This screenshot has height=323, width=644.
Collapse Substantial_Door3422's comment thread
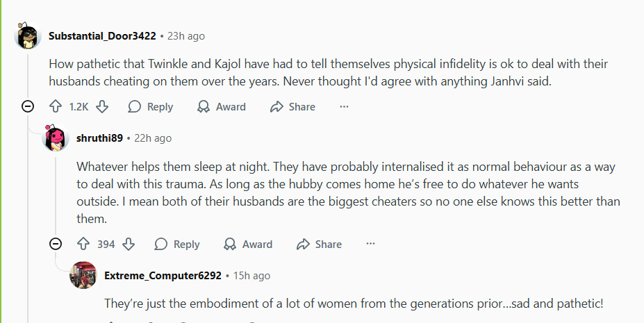28,107
